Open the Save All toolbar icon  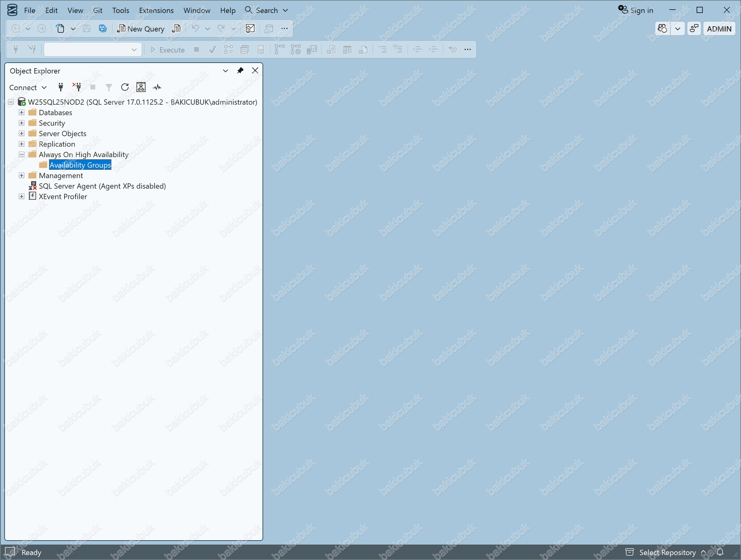[x=102, y=28]
